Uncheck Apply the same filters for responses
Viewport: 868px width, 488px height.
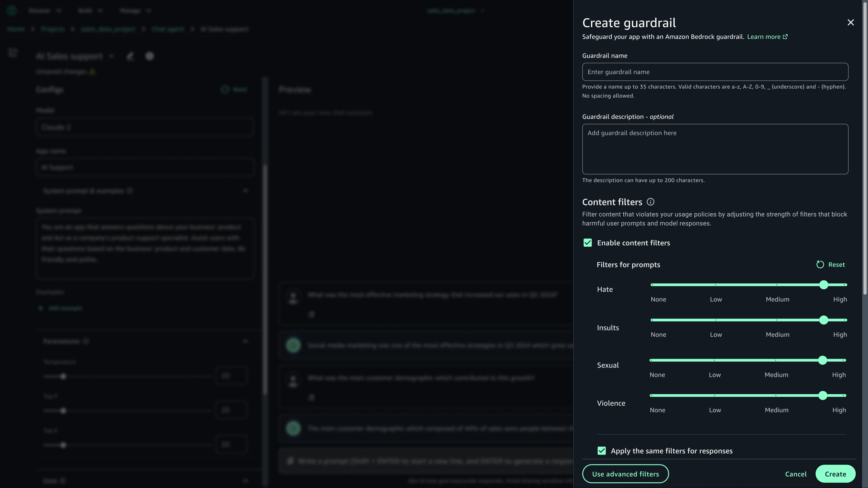602,451
